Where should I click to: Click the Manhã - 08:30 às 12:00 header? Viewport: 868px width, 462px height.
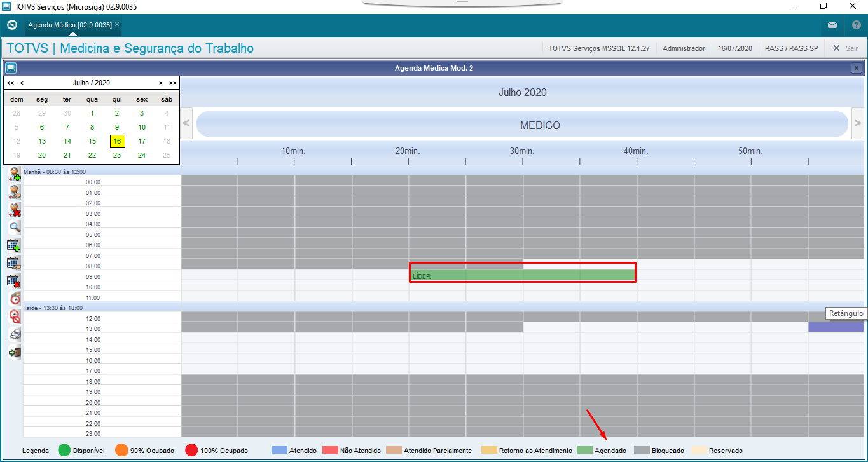click(x=55, y=172)
